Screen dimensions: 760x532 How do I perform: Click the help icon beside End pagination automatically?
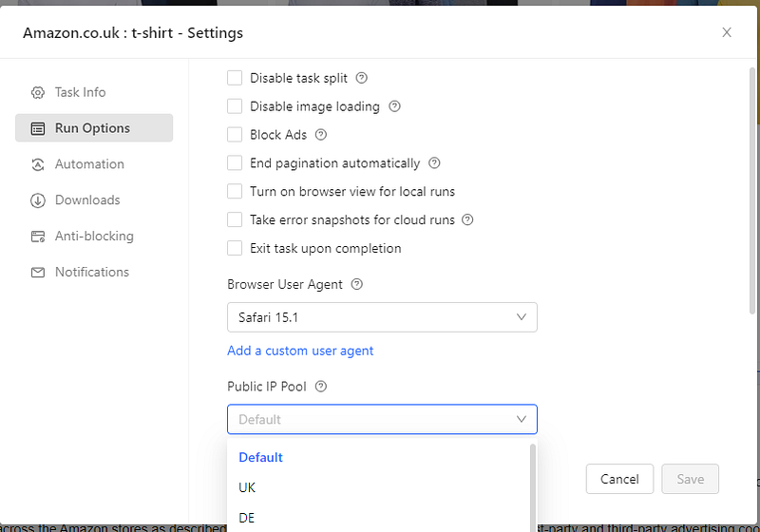[x=434, y=162]
